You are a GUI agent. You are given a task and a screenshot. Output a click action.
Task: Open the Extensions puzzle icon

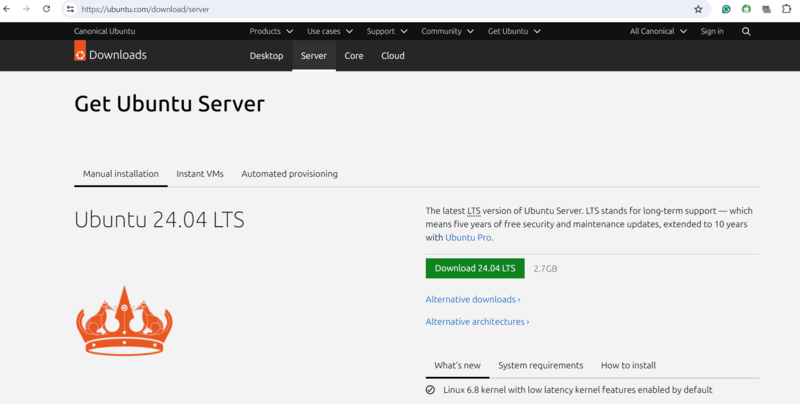pos(787,9)
